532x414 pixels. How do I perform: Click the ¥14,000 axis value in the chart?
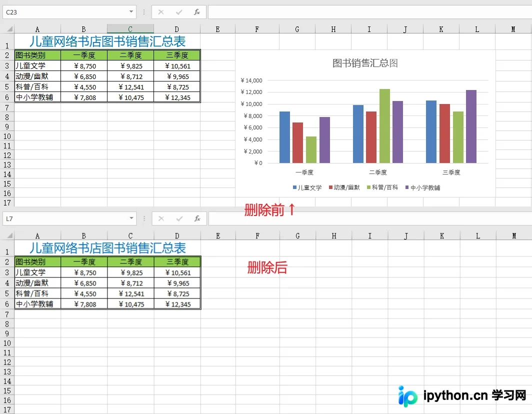point(251,80)
